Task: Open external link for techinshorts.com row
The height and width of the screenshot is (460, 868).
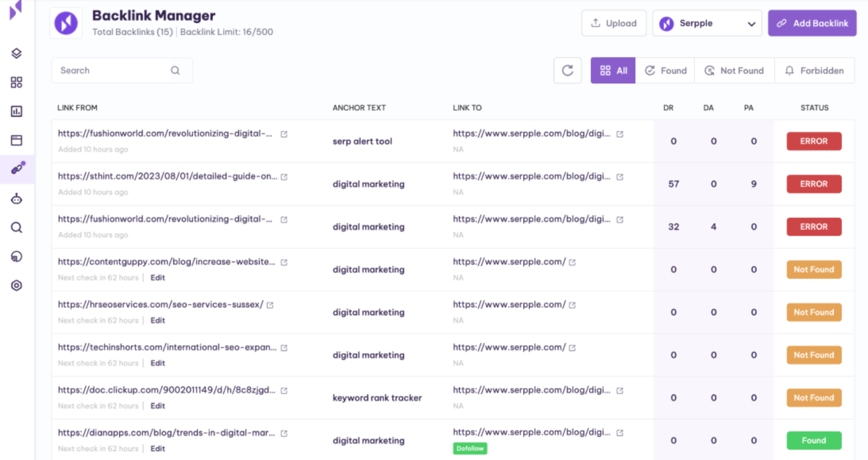Action: (284, 348)
